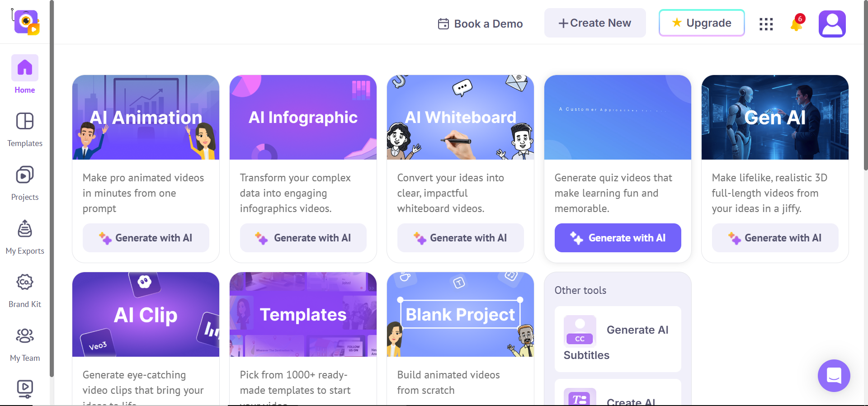The width and height of the screenshot is (868, 406).
Task: Open the chat support bubble
Action: click(x=834, y=376)
